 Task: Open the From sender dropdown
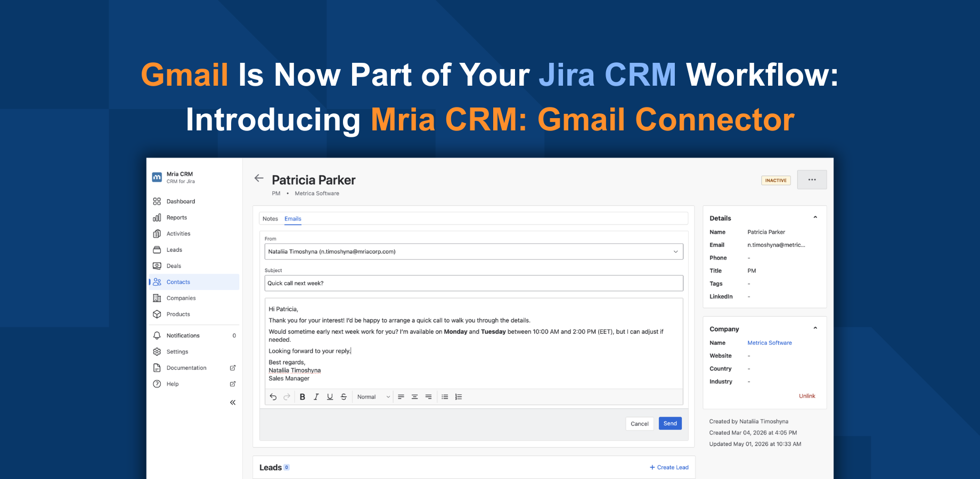point(474,252)
